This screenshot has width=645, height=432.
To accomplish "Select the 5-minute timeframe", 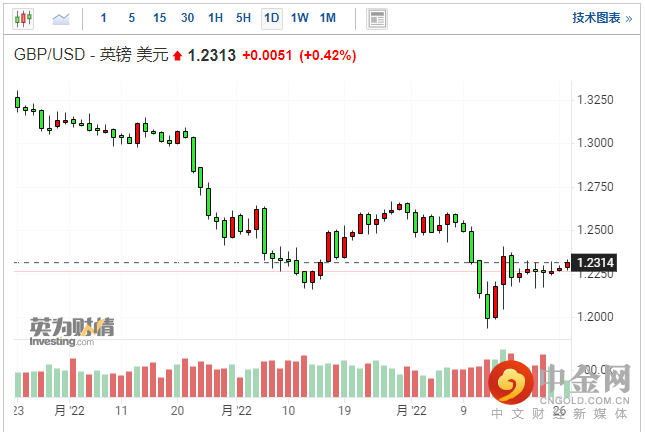I will 131,18.
